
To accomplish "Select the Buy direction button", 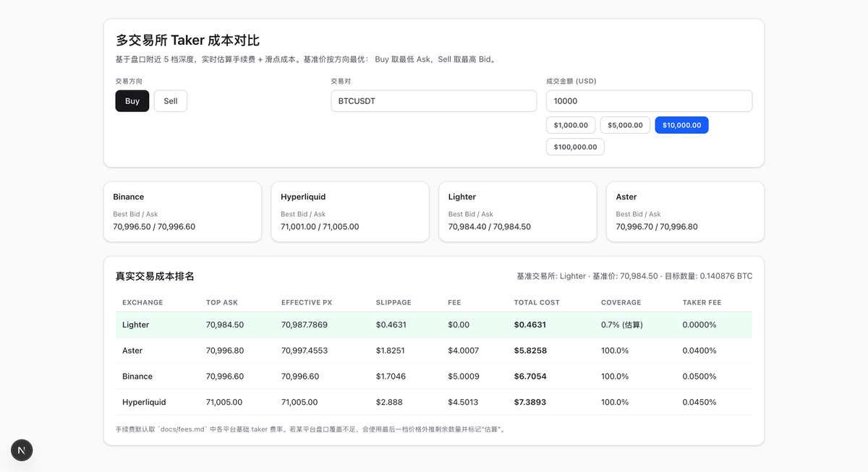I will [x=132, y=101].
